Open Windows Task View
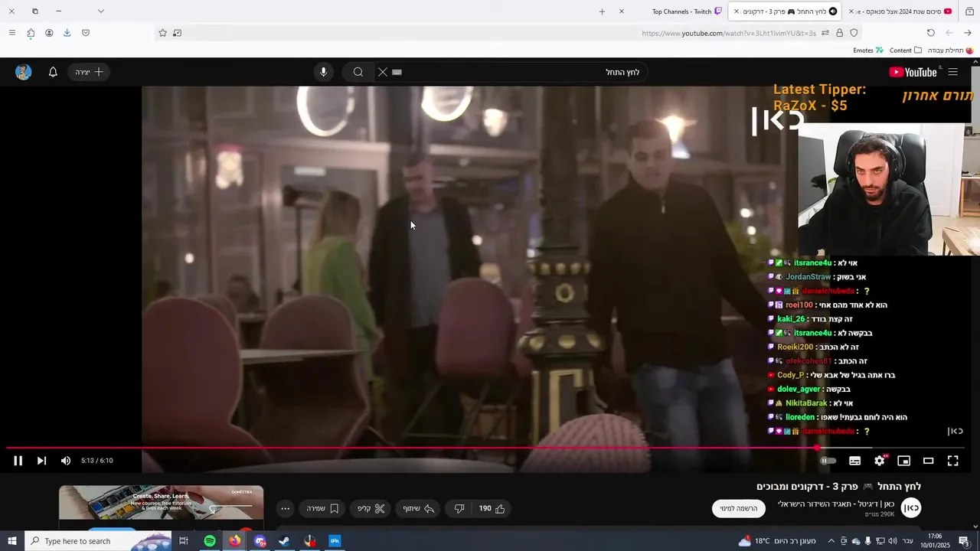The image size is (980, 551). [x=184, y=541]
